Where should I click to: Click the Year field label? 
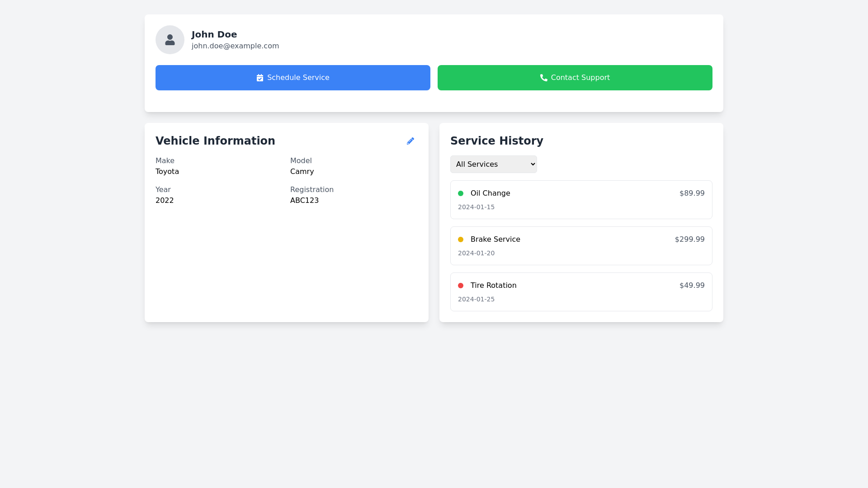tap(163, 190)
